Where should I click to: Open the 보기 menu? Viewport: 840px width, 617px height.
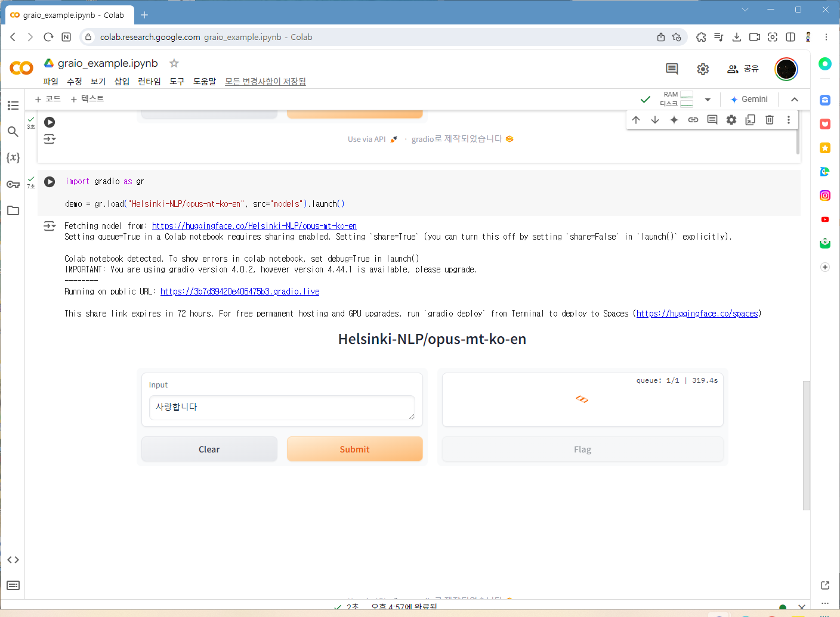pyautogui.click(x=98, y=82)
